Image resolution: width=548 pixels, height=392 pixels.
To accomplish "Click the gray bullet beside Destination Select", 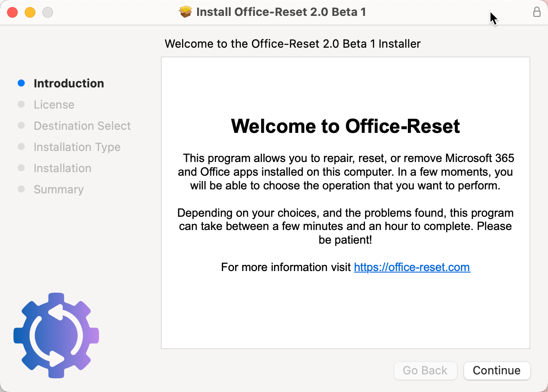I will click(21, 125).
